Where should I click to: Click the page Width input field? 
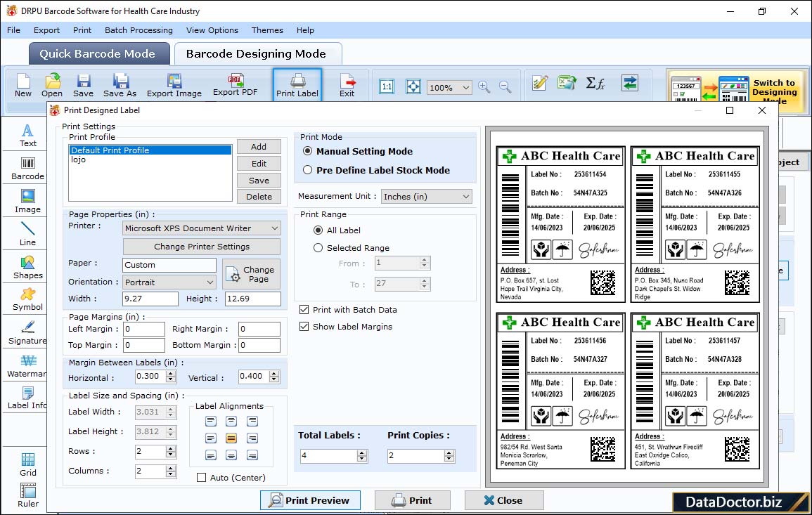coord(150,299)
